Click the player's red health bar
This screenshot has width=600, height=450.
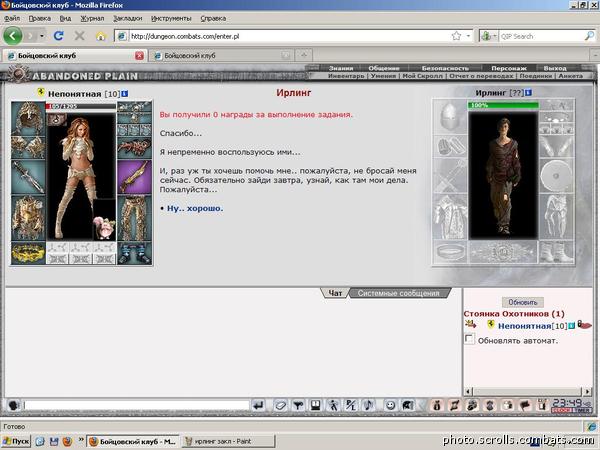[80, 106]
